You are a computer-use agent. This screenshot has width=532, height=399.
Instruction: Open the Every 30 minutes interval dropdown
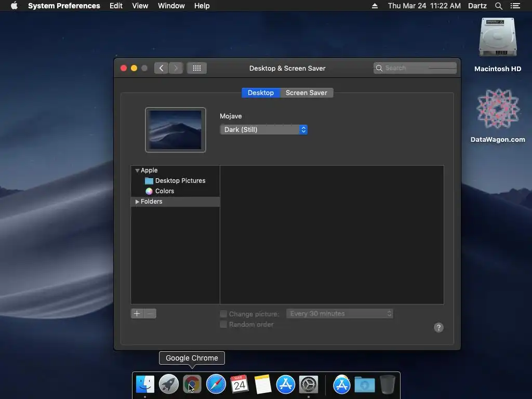340,313
